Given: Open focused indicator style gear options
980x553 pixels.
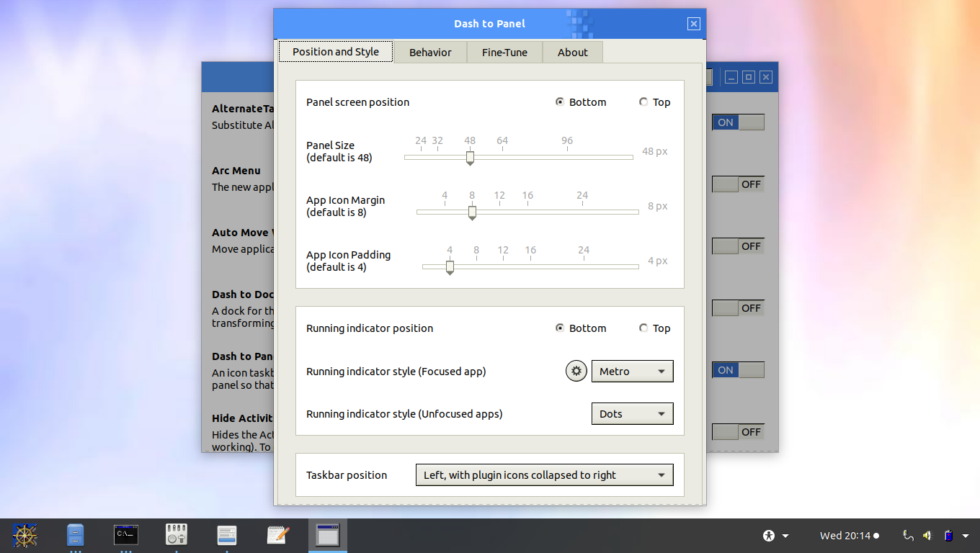Looking at the screenshot, I should [576, 372].
